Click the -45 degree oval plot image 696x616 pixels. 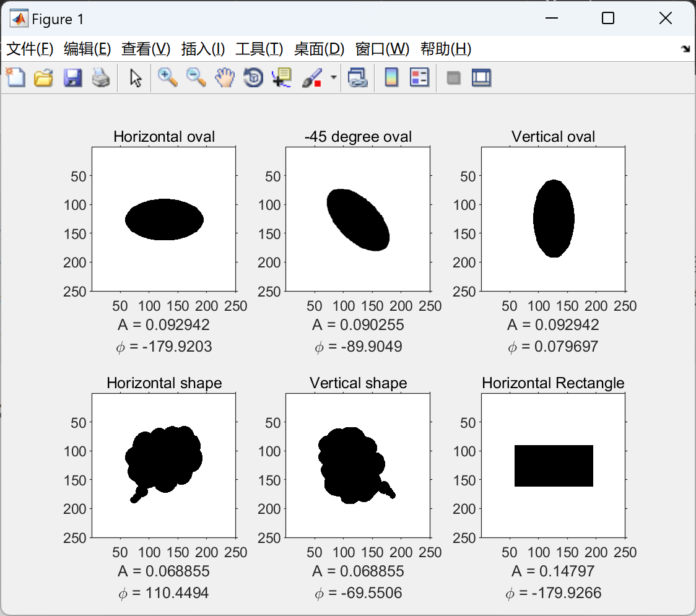coord(358,219)
